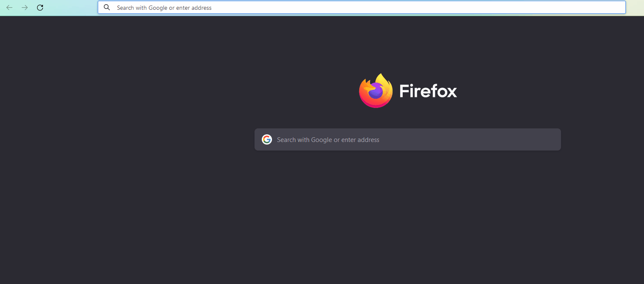Select the Google G icon in the search field
Image resolution: width=644 pixels, height=284 pixels.
266,139
